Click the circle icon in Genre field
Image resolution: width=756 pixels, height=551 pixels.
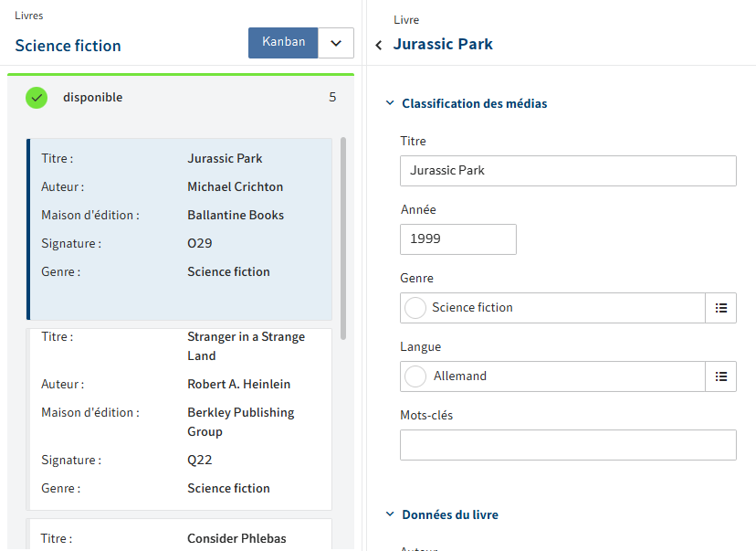(x=415, y=308)
